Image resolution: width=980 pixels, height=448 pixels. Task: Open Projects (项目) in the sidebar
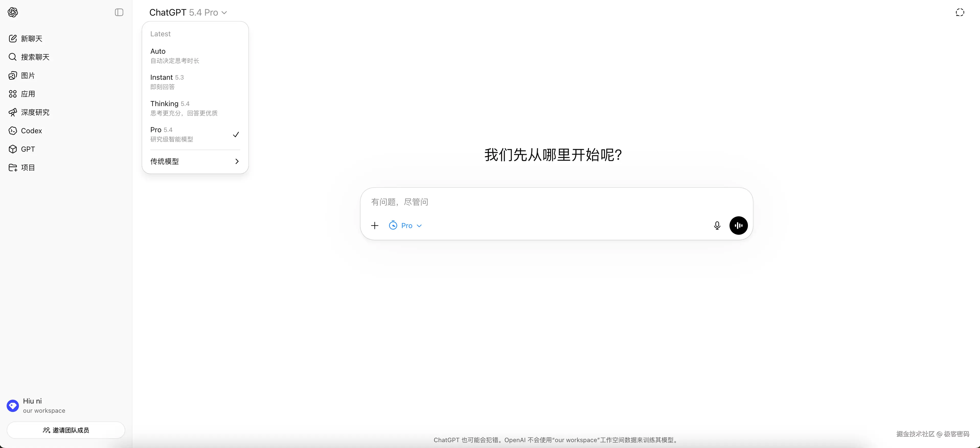pyautogui.click(x=27, y=167)
